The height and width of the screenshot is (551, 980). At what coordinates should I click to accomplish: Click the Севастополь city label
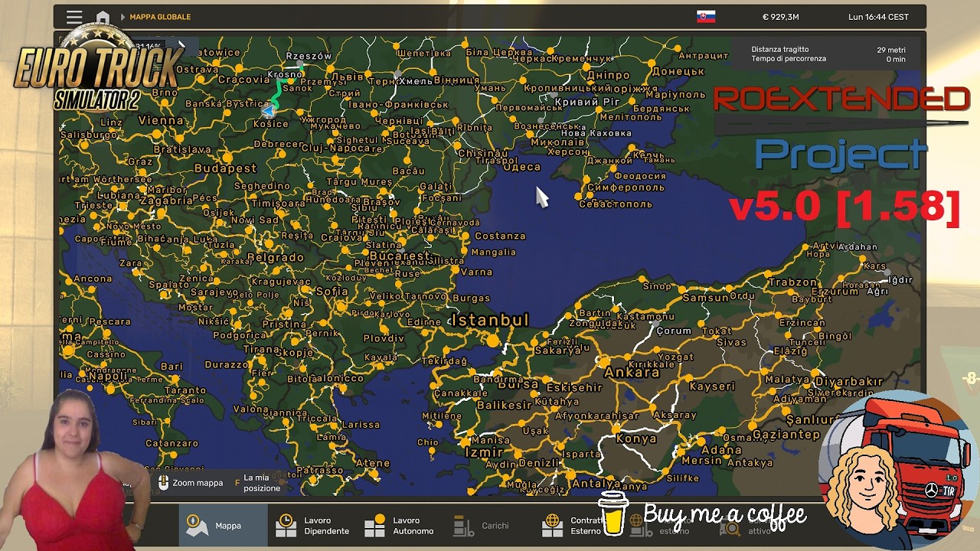pyautogui.click(x=616, y=204)
